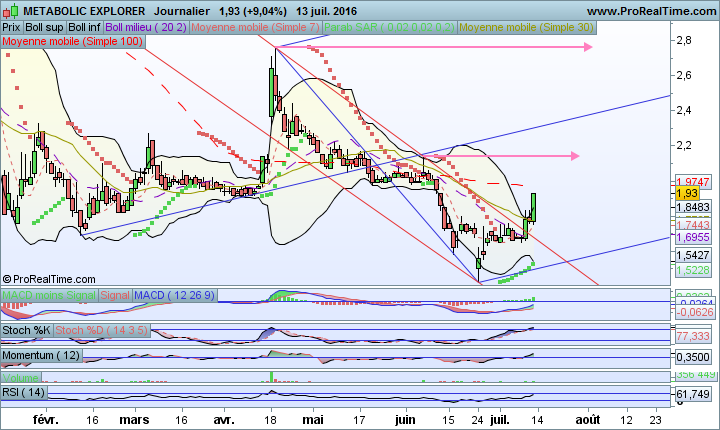The width and height of the screenshot is (720, 430).
Task: Click the 1,5427 price tag
Action: [x=693, y=255]
